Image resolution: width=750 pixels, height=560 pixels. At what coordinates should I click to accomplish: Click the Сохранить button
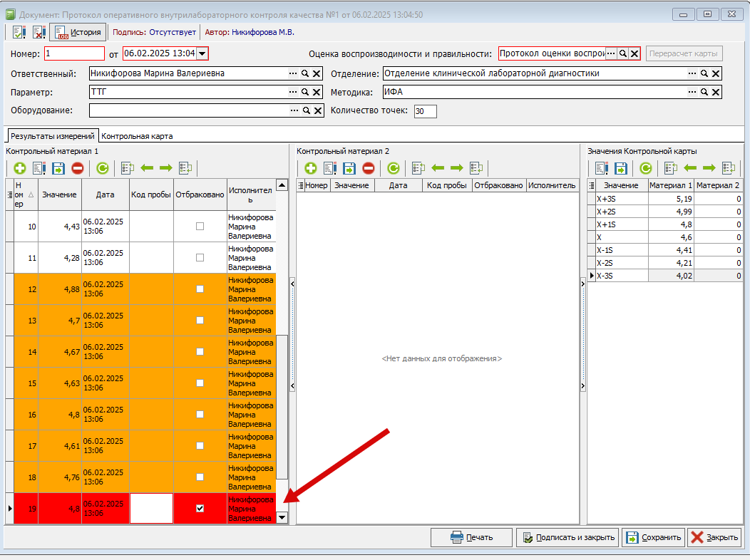(x=653, y=537)
